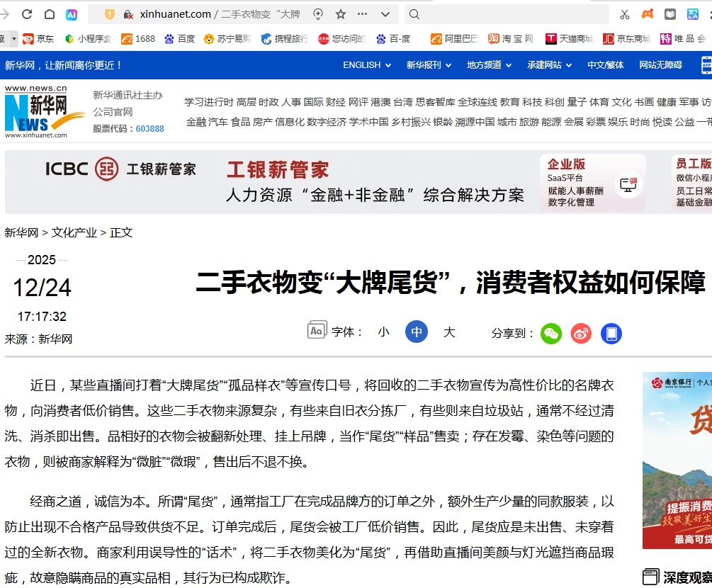Select the 大 font size
The height and width of the screenshot is (588, 712).
(x=448, y=331)
